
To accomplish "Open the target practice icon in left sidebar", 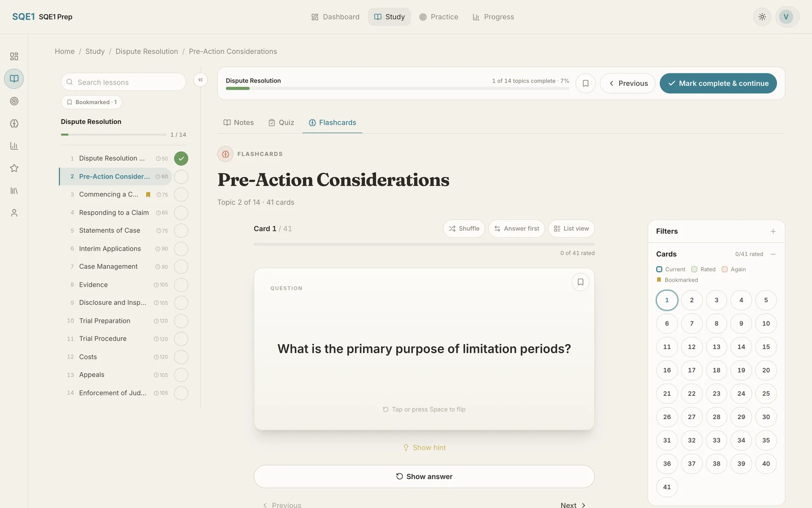I will pyautogui.click(x=14, y=101).
